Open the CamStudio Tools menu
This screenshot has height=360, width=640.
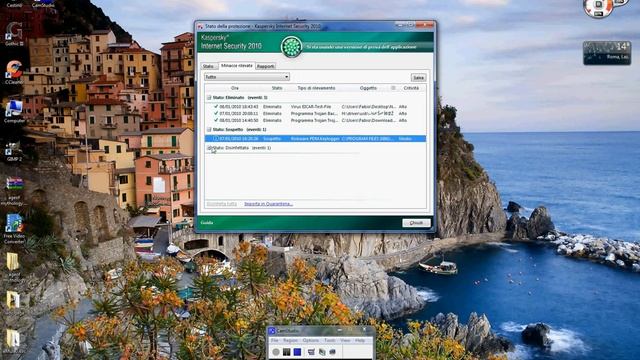(x=329, y=340)
